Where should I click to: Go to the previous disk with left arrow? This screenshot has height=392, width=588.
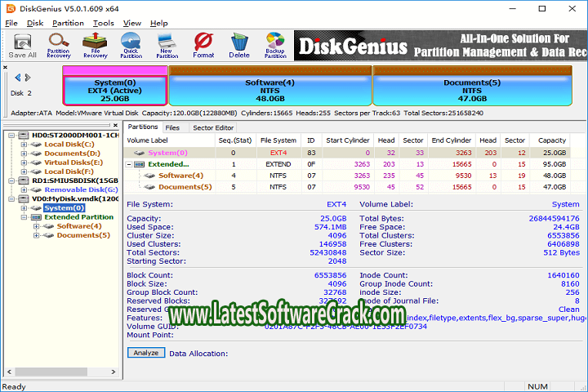[x=18, y=78]
